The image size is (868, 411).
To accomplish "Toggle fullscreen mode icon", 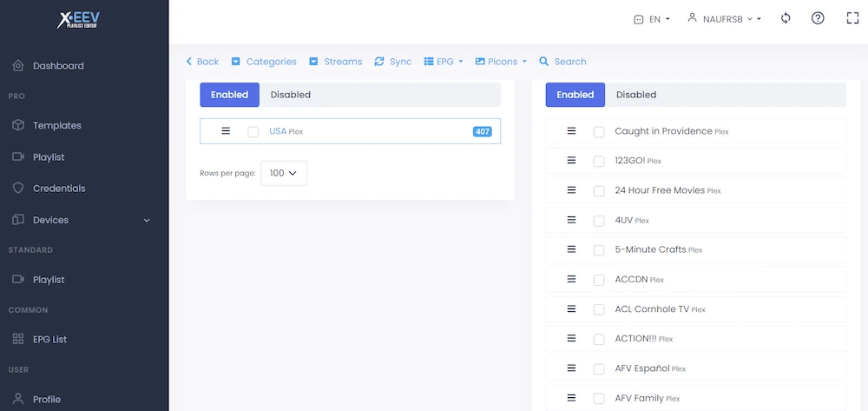I will [x=852, y=18].
